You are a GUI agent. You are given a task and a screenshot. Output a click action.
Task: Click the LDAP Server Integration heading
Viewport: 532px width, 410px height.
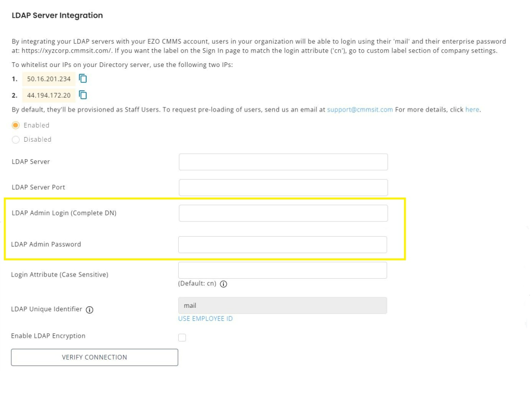(57, 15)
